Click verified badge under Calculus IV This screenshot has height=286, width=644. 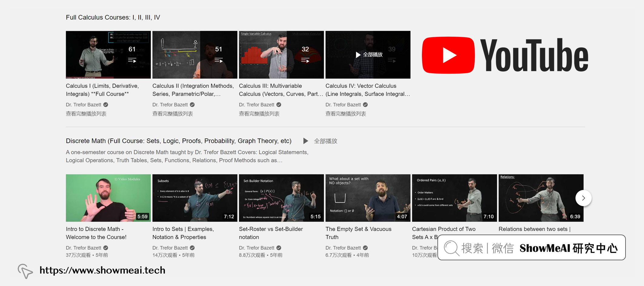click(365, 105)
